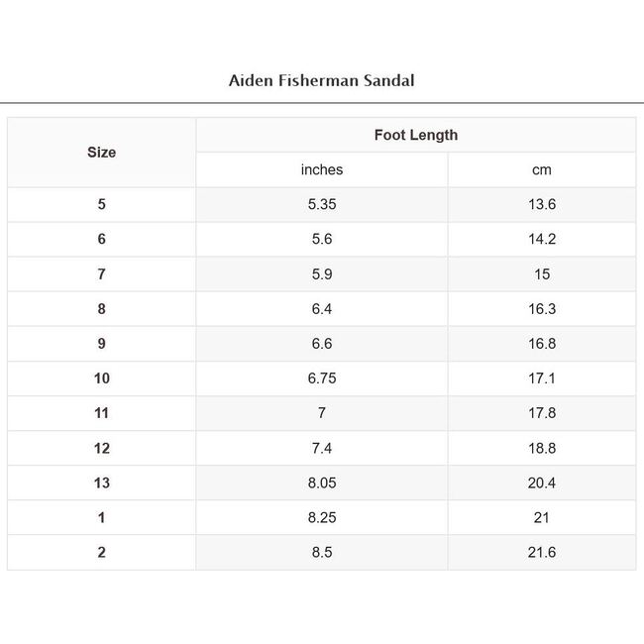
Task: Click the 13.6 cm value
Action: click(541, 205)
